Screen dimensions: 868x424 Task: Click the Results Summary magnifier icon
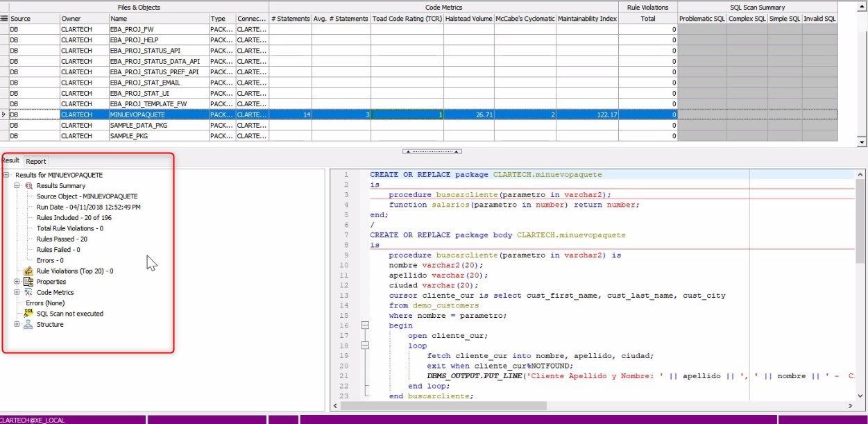[x=28, y=186]
